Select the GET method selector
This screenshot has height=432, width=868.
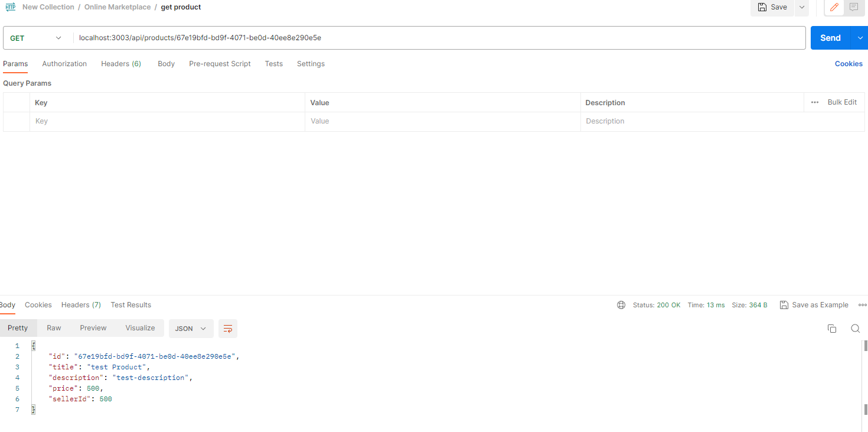coord(35,37)
